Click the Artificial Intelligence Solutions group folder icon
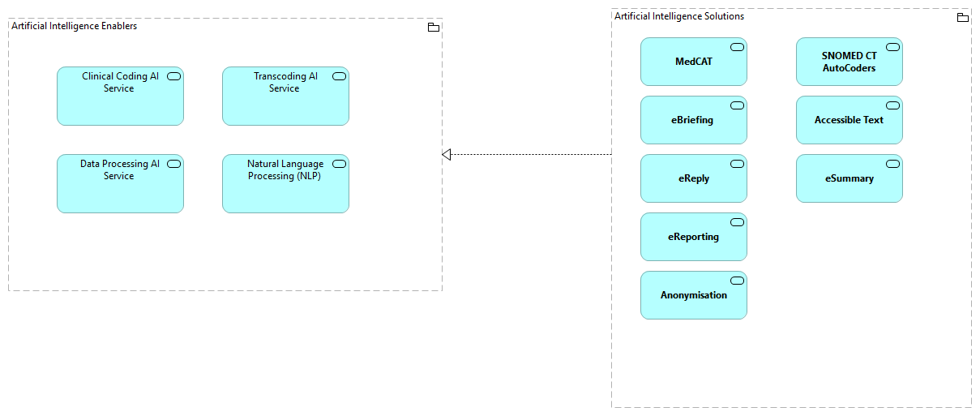The height and width of the screenshot is (416, 980). pyautogui.click(x=963, y=18)
